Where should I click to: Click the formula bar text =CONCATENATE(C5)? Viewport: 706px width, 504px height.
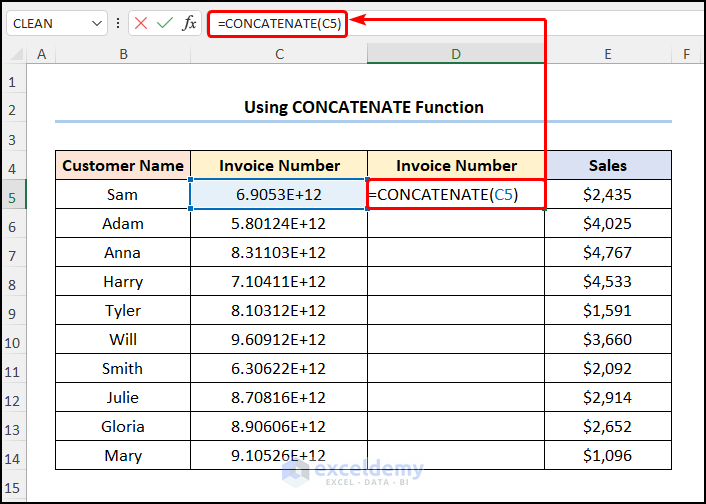coord(278,23)
